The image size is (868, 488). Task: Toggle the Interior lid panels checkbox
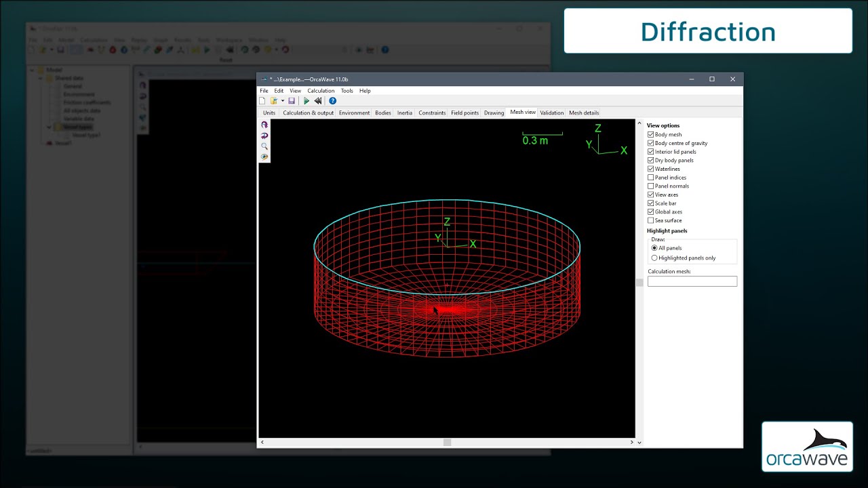tap(651, 152)
